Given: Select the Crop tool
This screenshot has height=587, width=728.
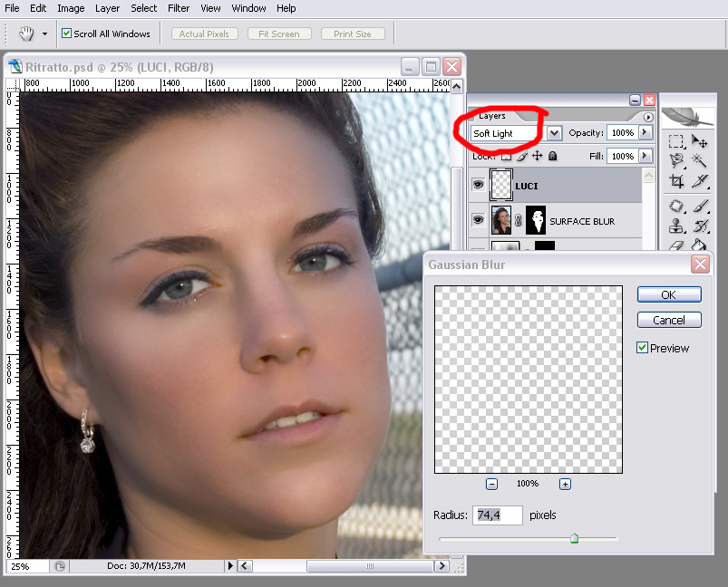Looking at the screenshot, I should click(x=676, y=181).
